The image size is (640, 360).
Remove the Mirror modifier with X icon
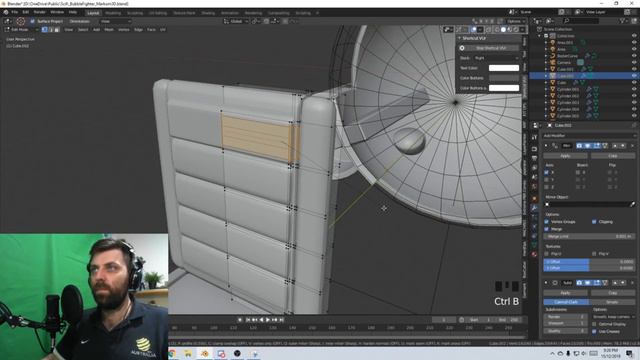click(633, 146)
